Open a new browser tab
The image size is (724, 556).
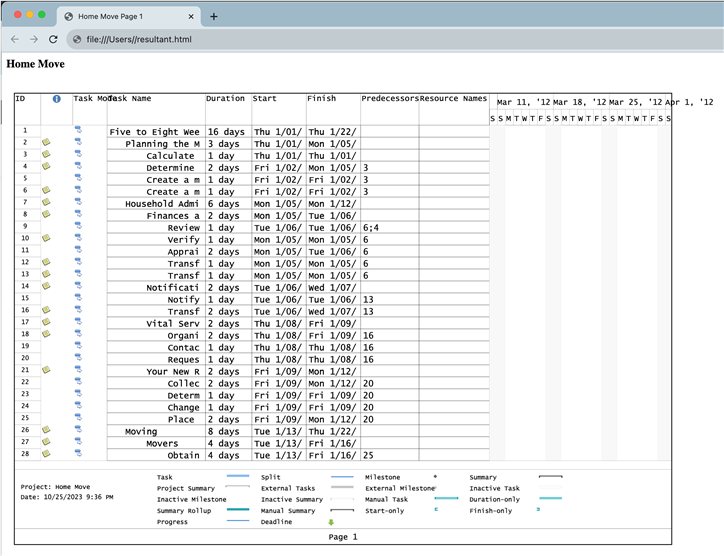tap(213, 17)
